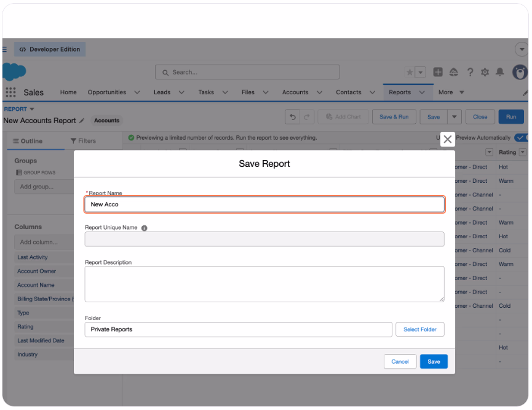
Task: Click the Report Unique Name field
Action: (264, 239)
